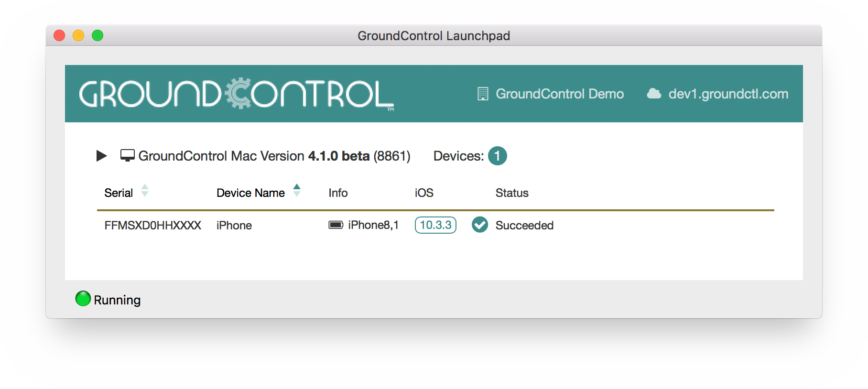
Task: Click the iOS version 10.3.3 badge
Action: (435, 225)
